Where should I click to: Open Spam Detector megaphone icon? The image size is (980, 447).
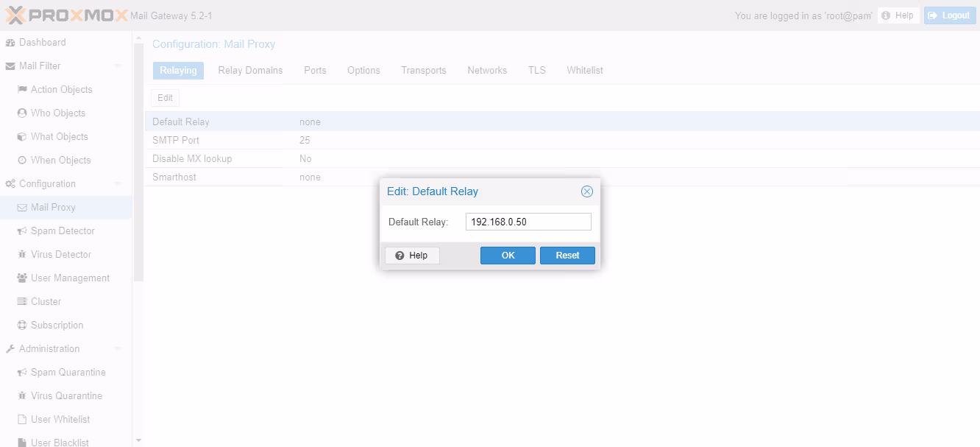pos(22,231)
